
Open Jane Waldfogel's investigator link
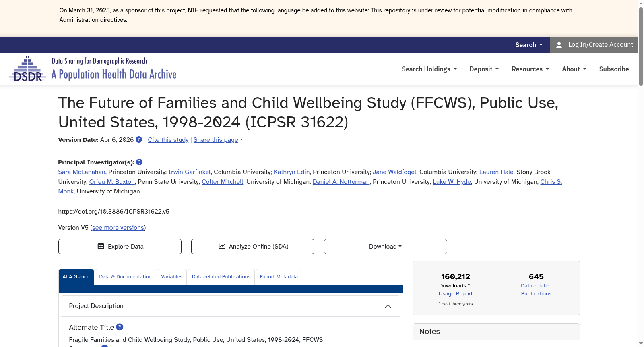coord(394,172)
